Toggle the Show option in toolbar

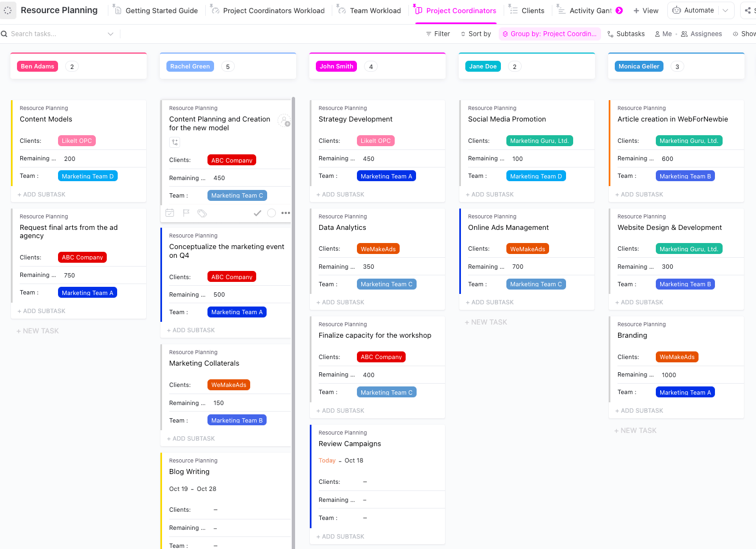click(745, 34)
